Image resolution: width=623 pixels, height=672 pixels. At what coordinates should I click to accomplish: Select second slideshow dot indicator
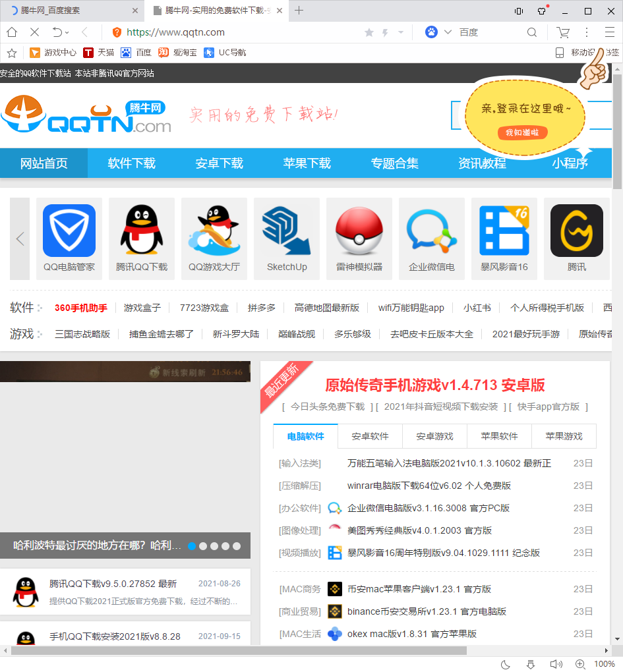click(203, 546)
